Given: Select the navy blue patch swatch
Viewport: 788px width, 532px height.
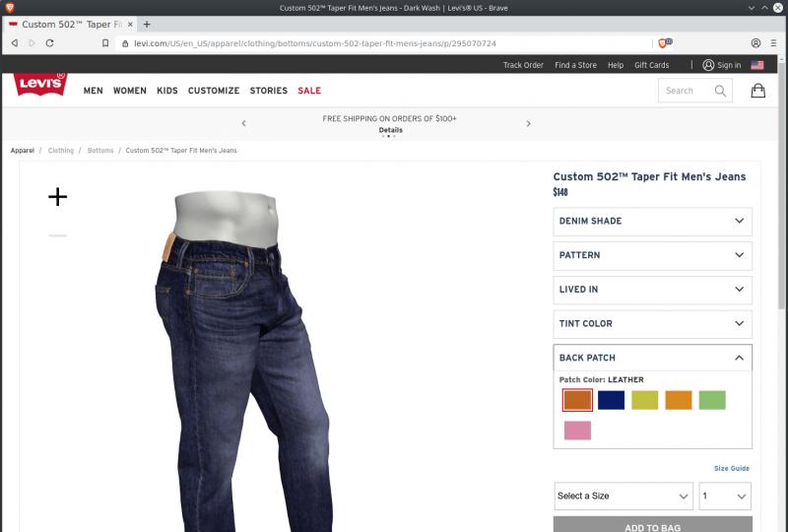Looking at the screenshot, I should [611, 400].
